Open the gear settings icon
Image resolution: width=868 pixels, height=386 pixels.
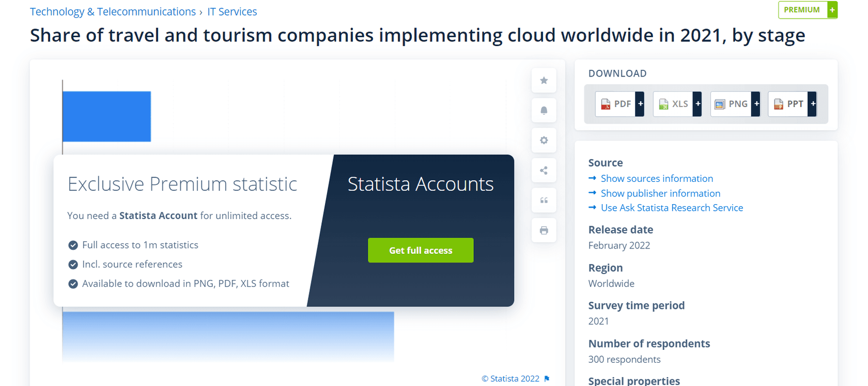pos(544,140)
